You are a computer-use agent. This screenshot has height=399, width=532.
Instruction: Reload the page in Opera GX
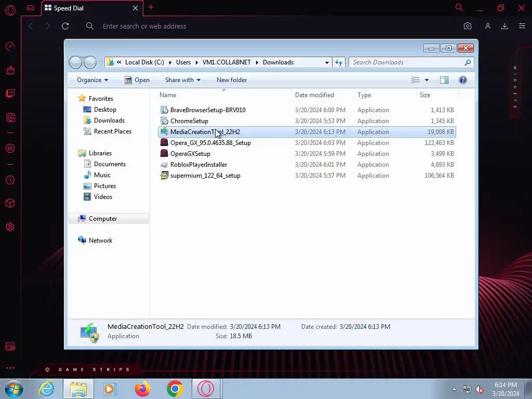coord(65,26)
